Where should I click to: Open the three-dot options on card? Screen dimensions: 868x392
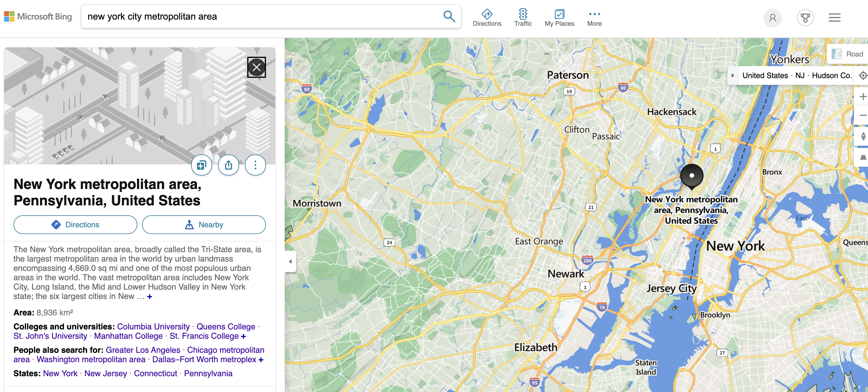coord(255,165)
